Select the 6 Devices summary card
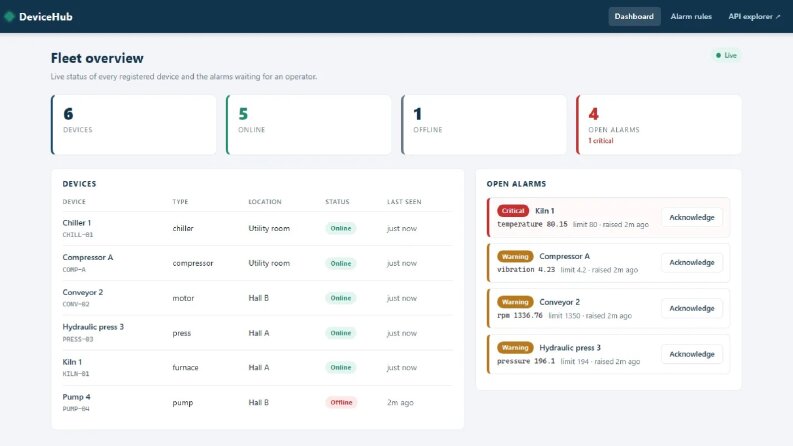This screenshot has height=446, width=793. (134, 125)
